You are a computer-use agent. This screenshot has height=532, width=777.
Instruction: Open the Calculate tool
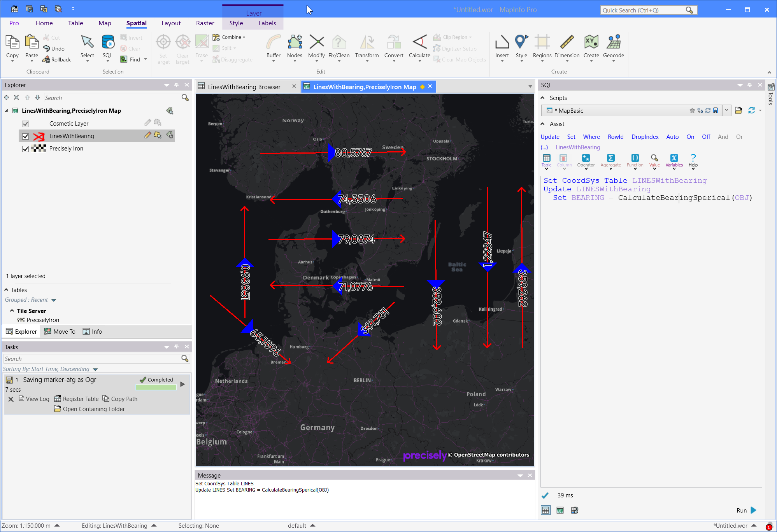[419, 47]
